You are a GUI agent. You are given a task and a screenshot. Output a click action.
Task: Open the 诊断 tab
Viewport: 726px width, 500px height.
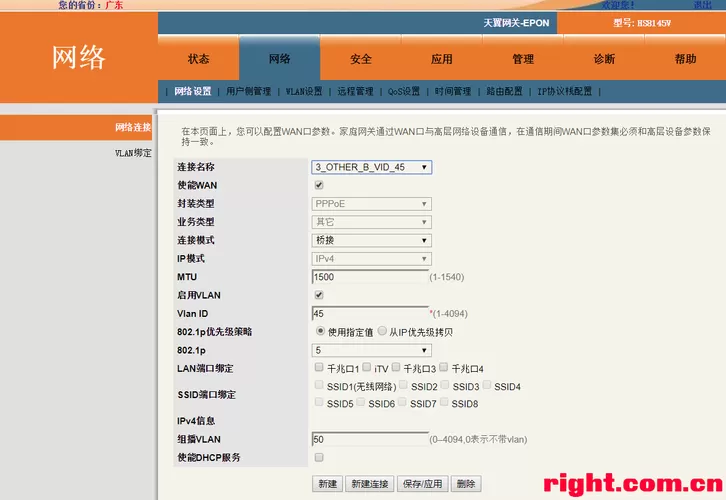pyautogui.click(x=604, y=59)
